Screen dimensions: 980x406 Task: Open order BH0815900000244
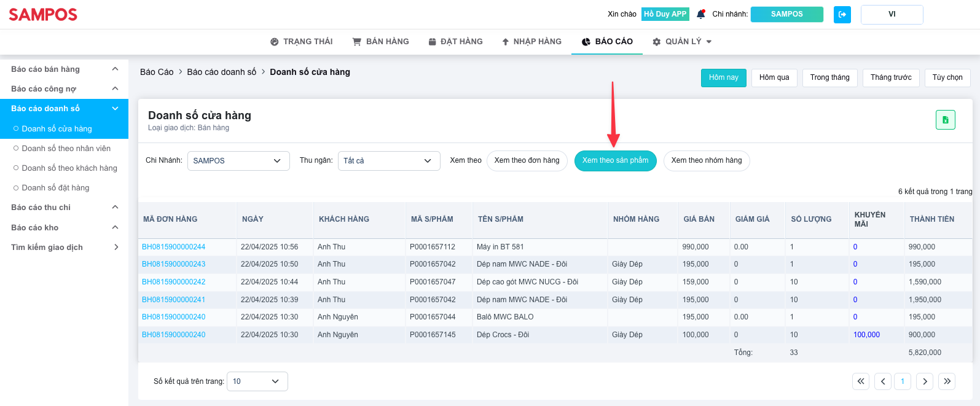click(173, 247)
